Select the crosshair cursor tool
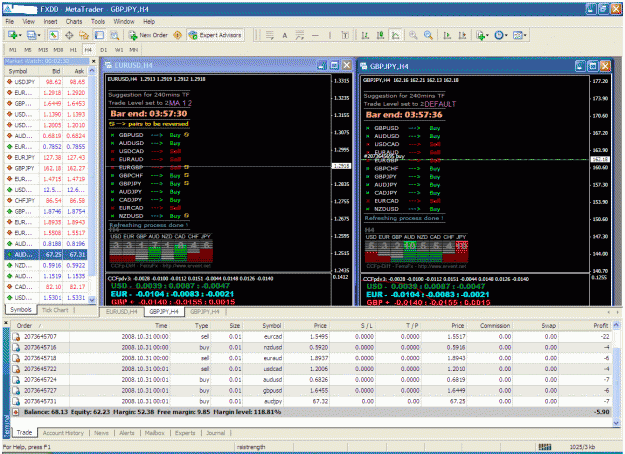Image resolution: width=625 pixels, height=454 pixels. pos(69,35)
